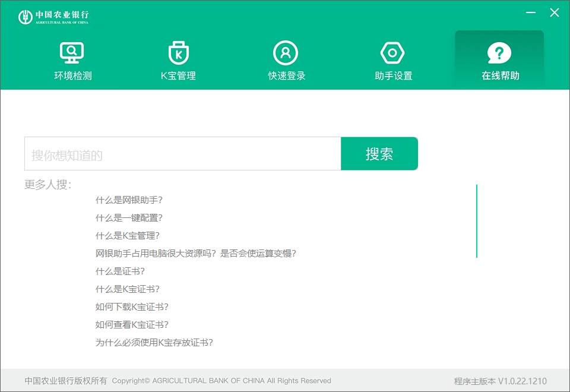Open question 什么是K宝管理?
The height and width of the screenshot is (392, 570).
point(128,236)
